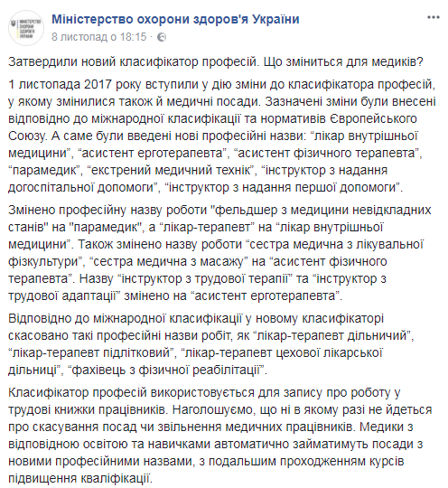Click the globe public-audience icon

(x=162, y=37)
